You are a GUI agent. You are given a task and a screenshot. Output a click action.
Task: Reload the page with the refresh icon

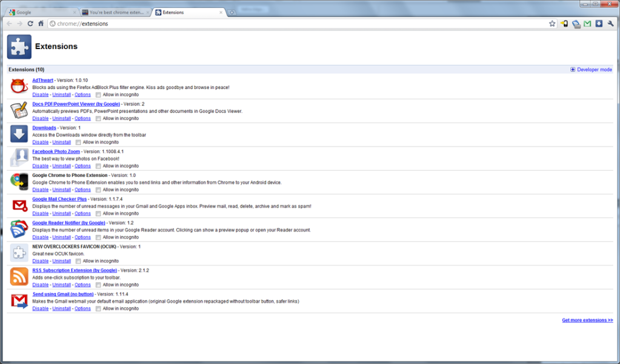(30, 24)
